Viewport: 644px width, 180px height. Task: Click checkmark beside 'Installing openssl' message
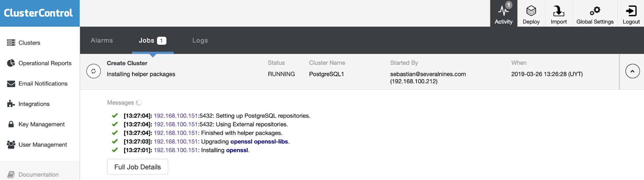point(115,150)
